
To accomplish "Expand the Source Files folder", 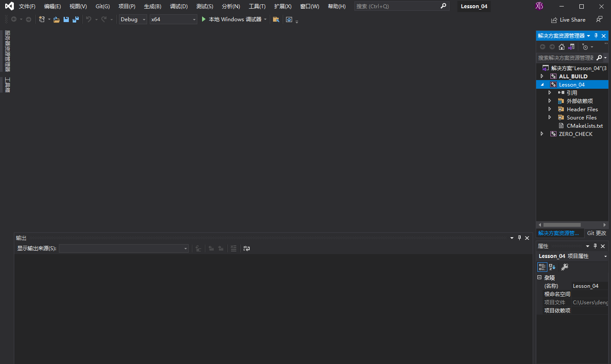I will click(550, 117).
